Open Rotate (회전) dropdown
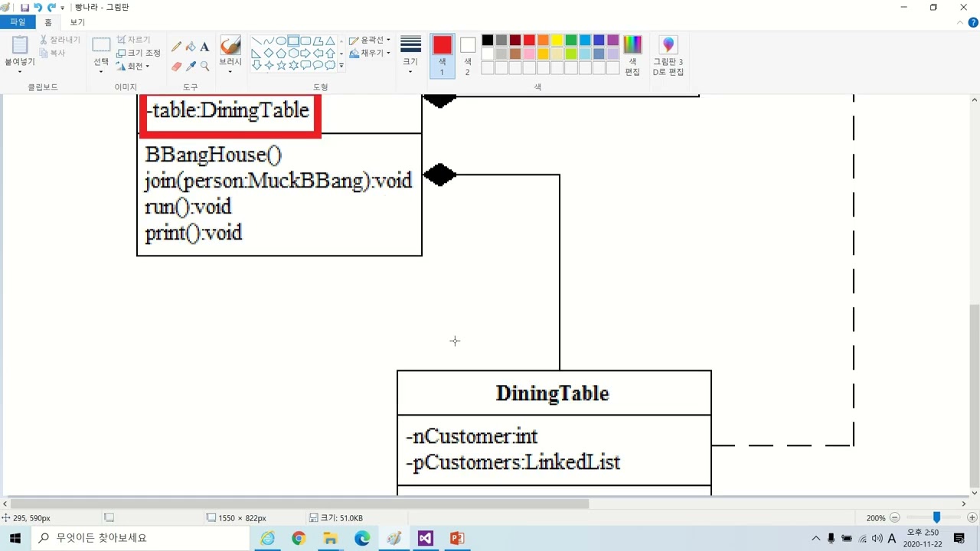The height and width of the screenshot is (551, 980). [x=132, y=67]
